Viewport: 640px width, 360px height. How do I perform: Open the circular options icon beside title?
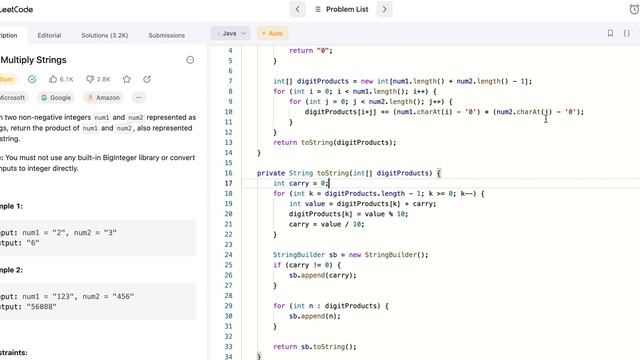click(x=190, y=60)
